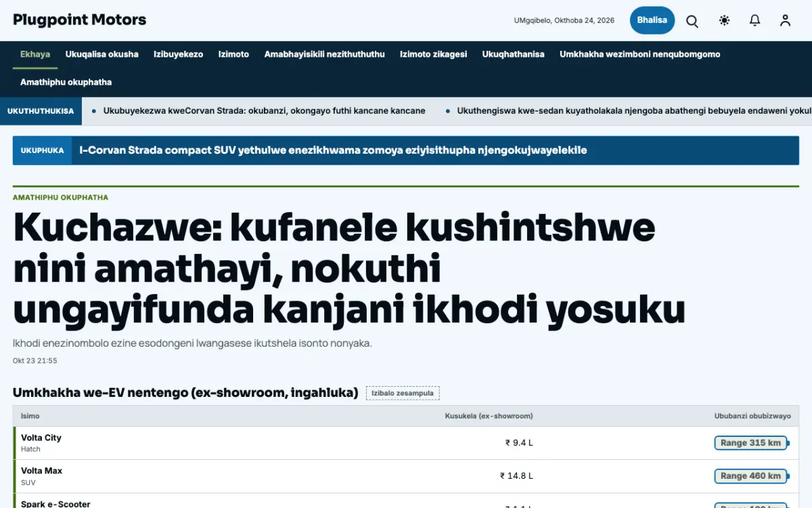The width and height of the screenshot is (812, 508).
Task: Select the Spark e-Scooter row name
Action: pyautogui.click(x=55, y=504)
